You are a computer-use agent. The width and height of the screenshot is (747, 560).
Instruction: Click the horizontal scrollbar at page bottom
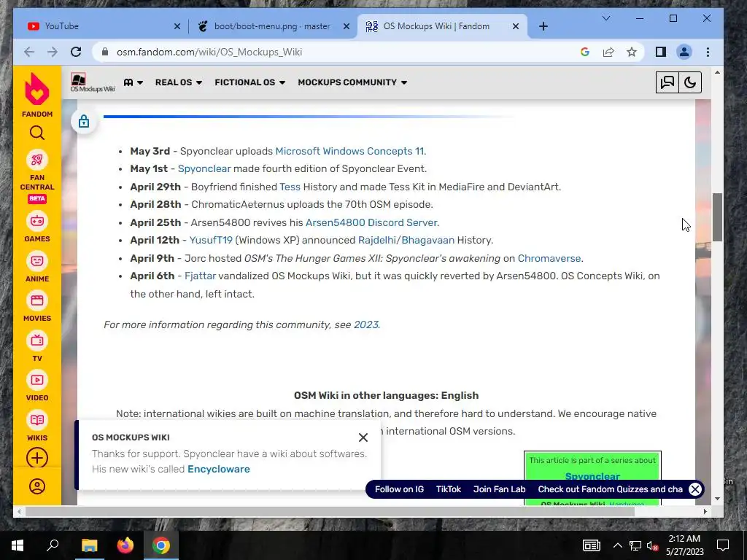[330, 511]
